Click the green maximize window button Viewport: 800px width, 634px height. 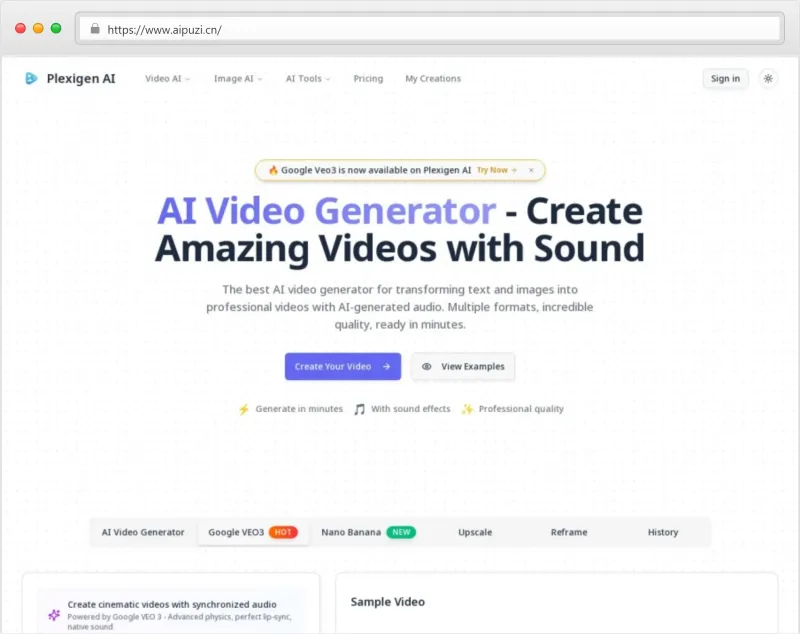coord(56,29)
